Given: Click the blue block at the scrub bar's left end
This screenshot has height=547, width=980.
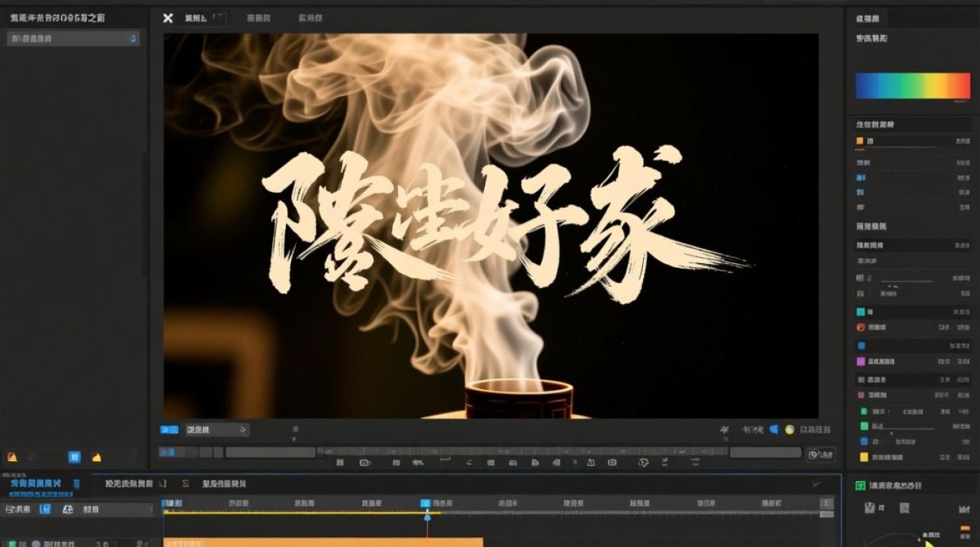Looking at the screenshot, I should coord(168,453).
